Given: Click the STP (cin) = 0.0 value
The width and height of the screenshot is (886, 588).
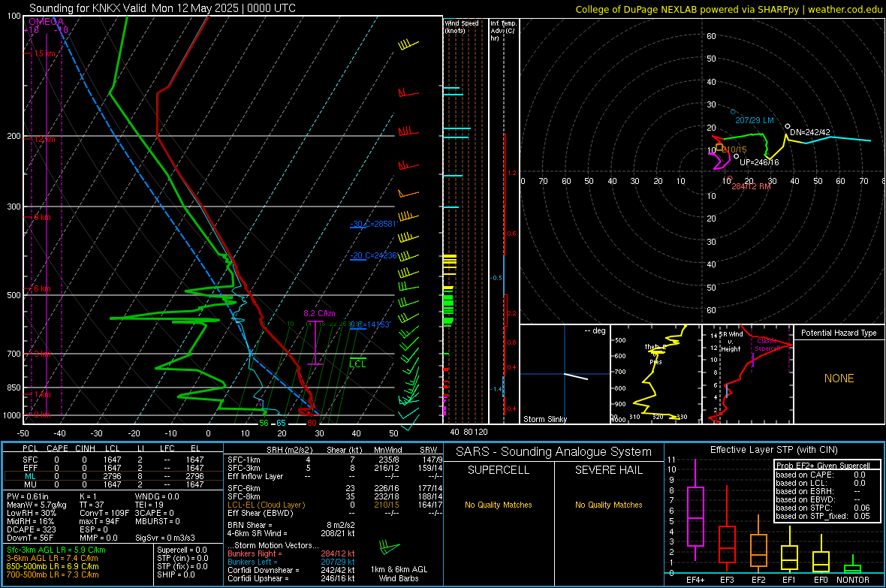Looking at the screenshot, I should [x=182, y=558].
